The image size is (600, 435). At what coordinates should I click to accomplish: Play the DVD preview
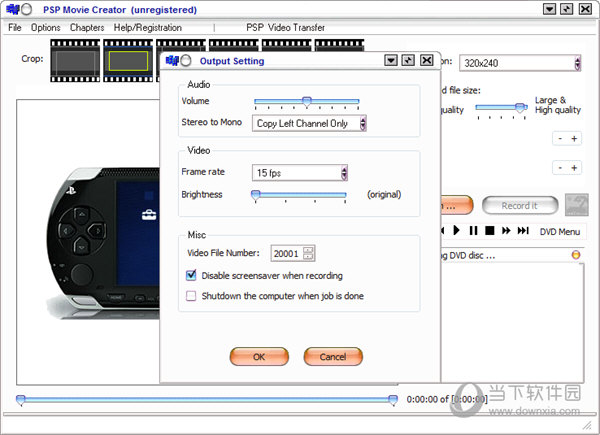456,230
